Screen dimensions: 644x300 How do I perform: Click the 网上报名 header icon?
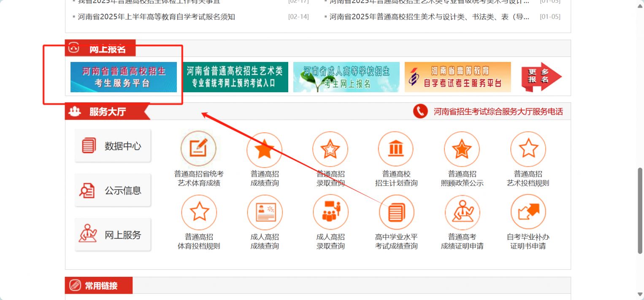click(x=74, y=48)
